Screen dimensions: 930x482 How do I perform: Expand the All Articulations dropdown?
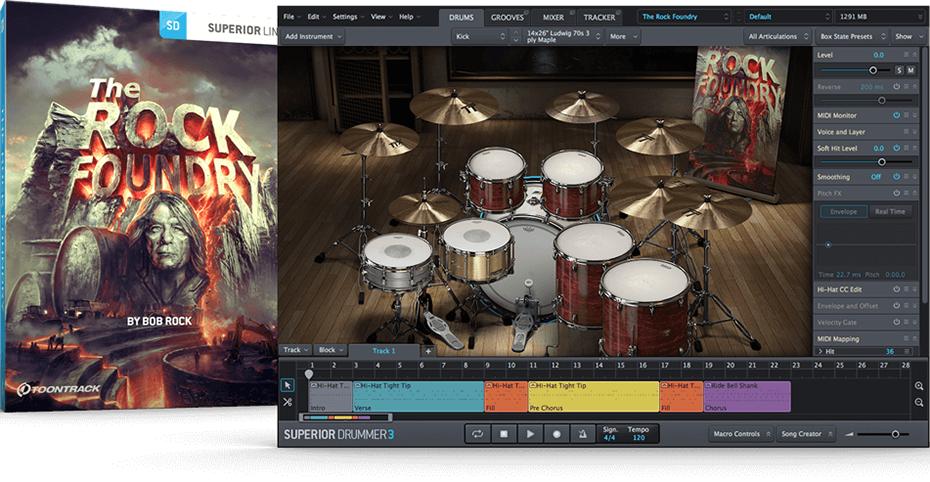(781, 36)
